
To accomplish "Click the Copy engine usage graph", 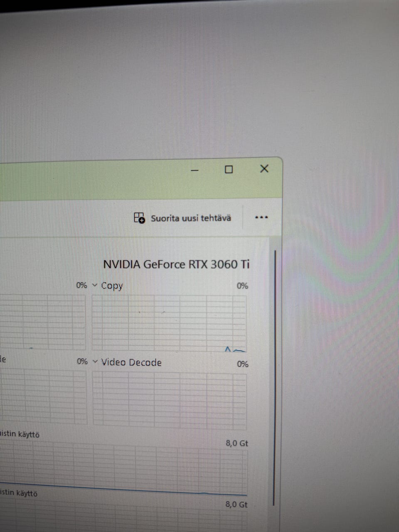I will (169, 323).
